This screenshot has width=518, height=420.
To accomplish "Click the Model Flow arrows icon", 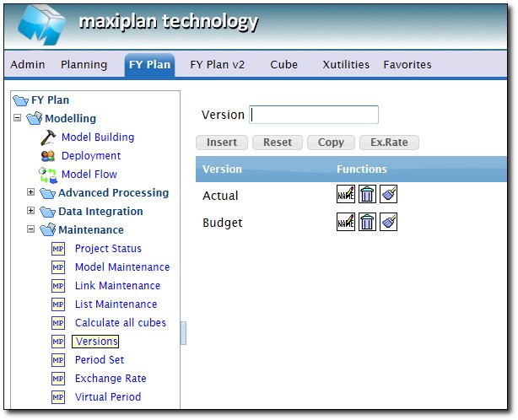I will [47, 175].
